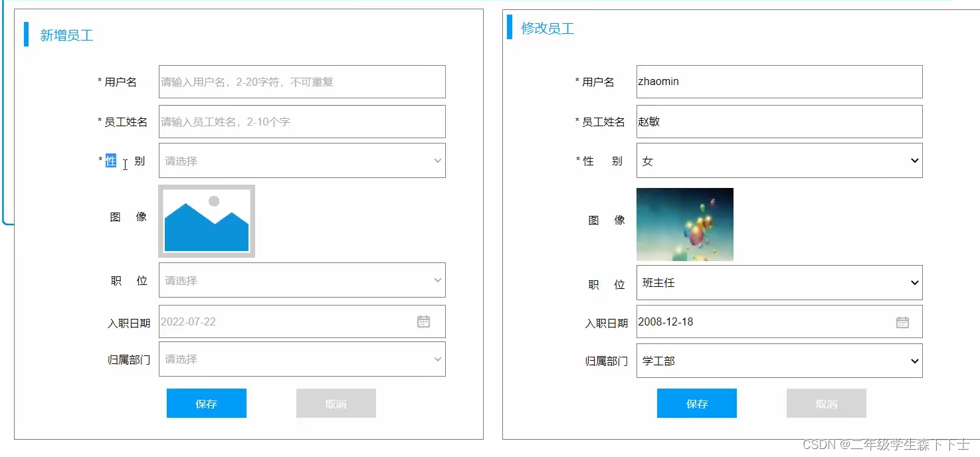
Task: Open the gender dropdown currently showing 女
Action: 779,161
